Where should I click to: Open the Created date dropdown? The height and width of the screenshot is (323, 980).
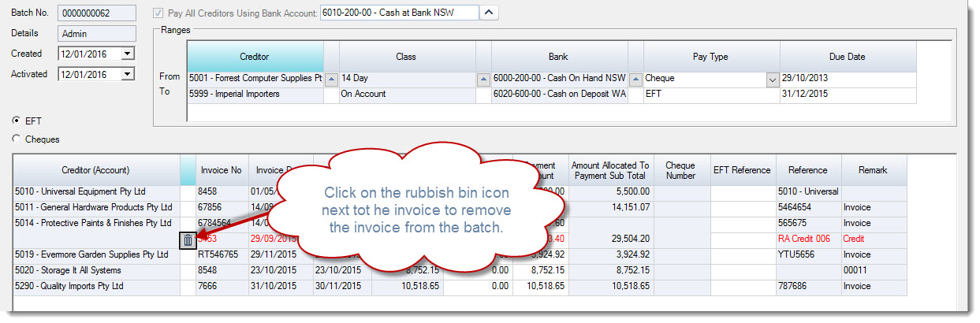click(128, 54)
